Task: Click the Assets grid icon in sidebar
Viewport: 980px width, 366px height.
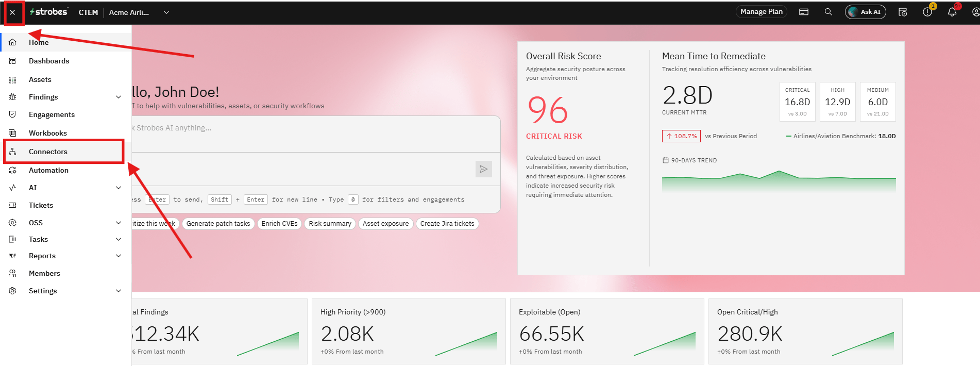Action: click(x=12, y=79)
